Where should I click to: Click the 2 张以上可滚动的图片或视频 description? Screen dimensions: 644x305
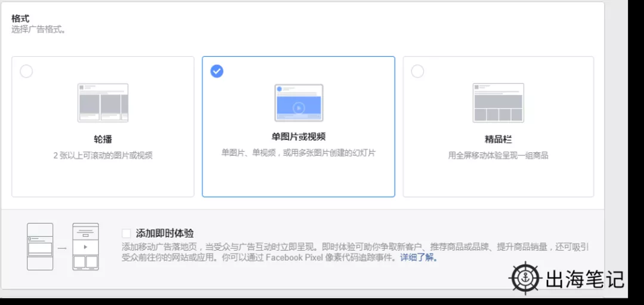[103, 156]
